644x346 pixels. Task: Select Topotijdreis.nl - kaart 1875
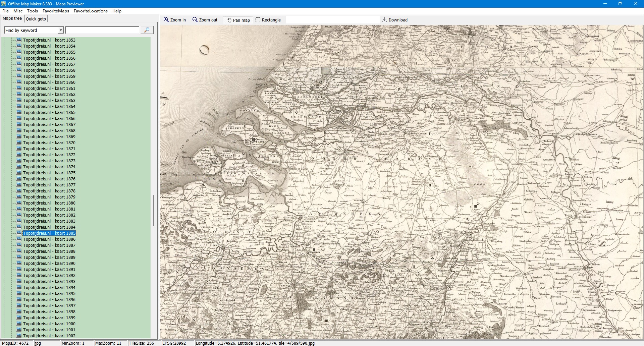[x=49, y=173]
